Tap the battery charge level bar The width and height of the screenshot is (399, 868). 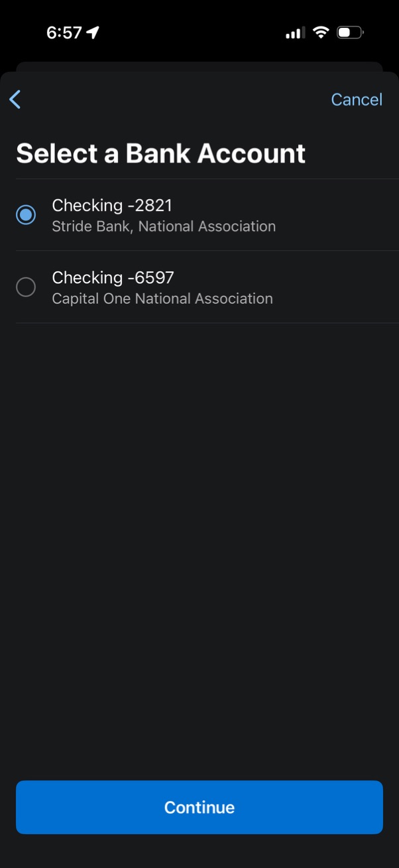pyautogui.click(x=345, y=31)
